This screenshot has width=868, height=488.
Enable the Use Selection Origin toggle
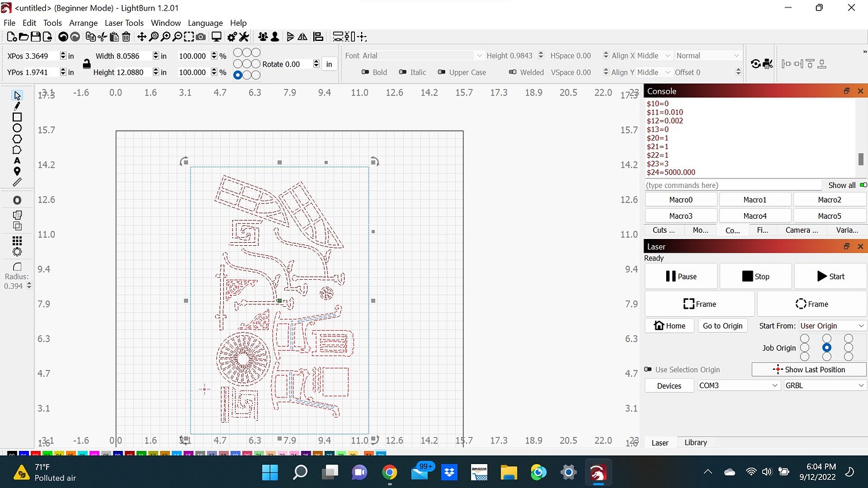648,370
